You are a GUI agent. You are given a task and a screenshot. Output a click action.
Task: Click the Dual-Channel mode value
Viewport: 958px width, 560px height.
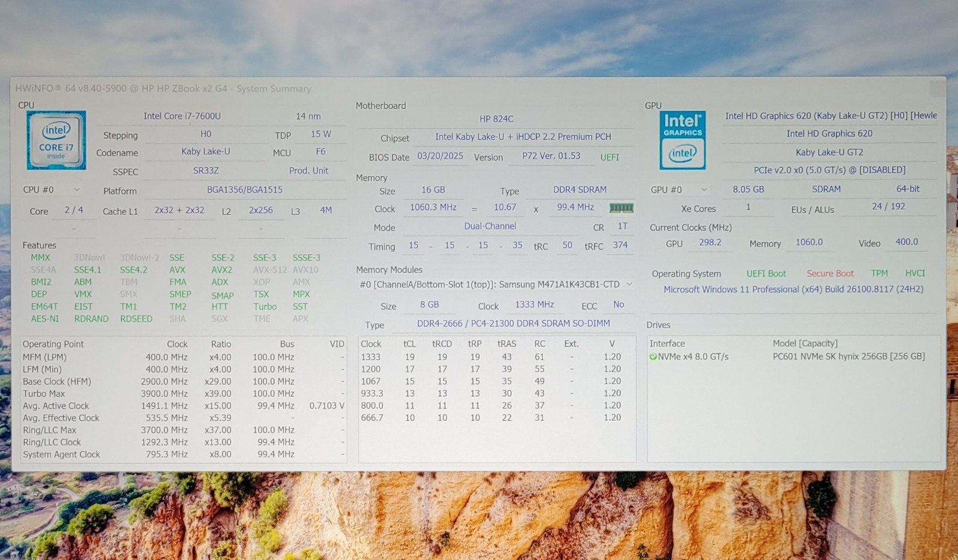click(x=490, y=226)
